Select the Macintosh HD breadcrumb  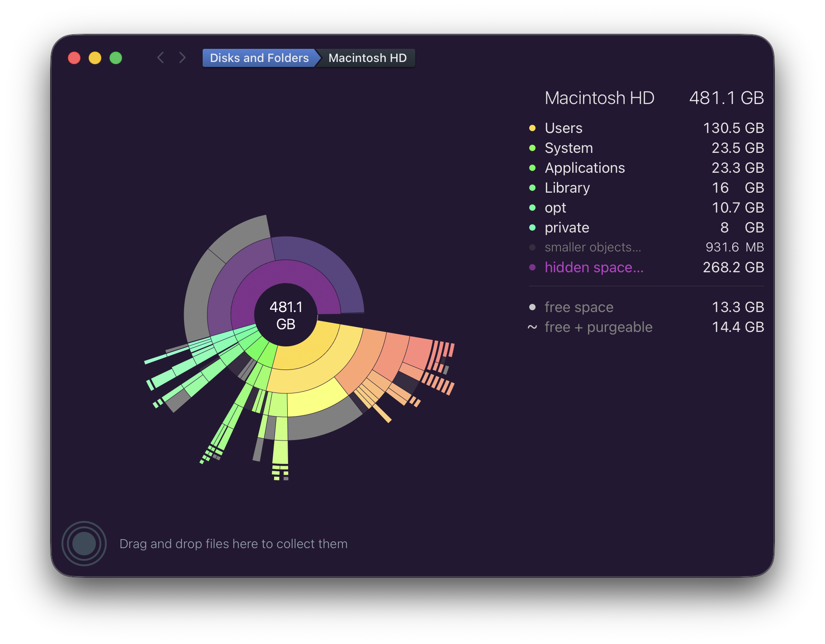coord(367,58)
